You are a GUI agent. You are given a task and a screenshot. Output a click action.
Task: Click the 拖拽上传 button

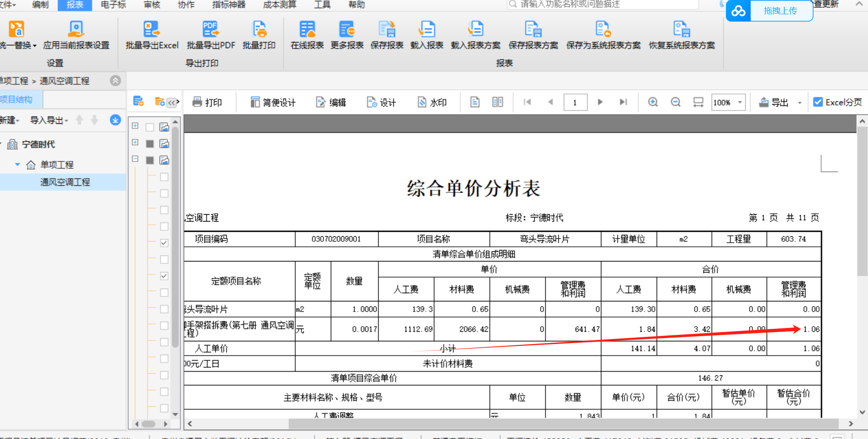pos(780,11)
